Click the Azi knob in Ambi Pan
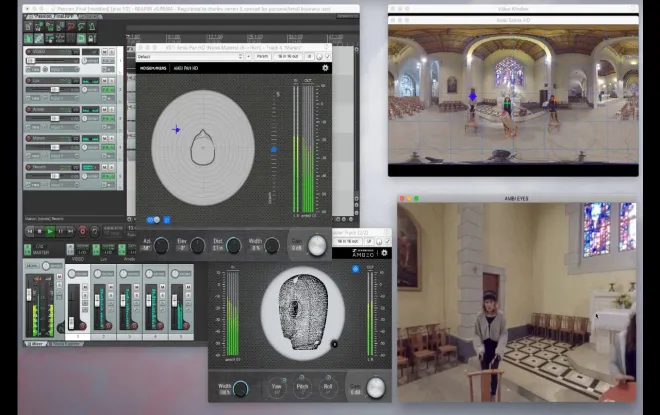This screenshot has width=660, height=415. click(x=162, y=246)
